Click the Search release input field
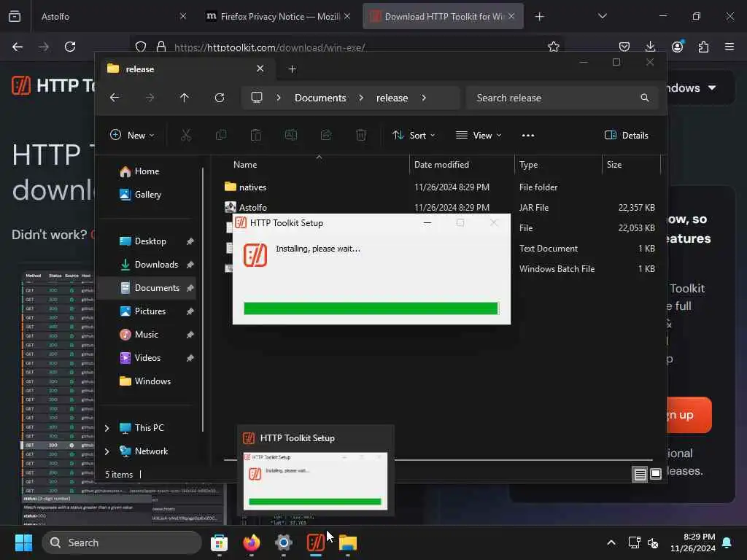 (562, 98)
